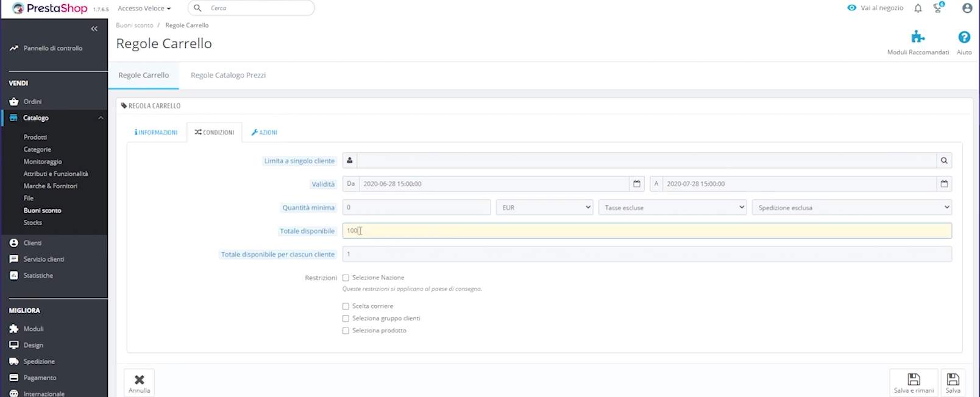The height and width of the screenshot is (397, 980).
Task: Enable the Selezione Nazione checkbox
Action: (346, 278)
